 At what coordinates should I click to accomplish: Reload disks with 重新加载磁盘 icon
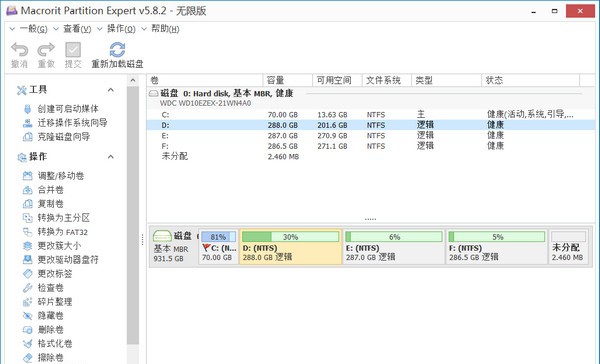click(117, 50)
